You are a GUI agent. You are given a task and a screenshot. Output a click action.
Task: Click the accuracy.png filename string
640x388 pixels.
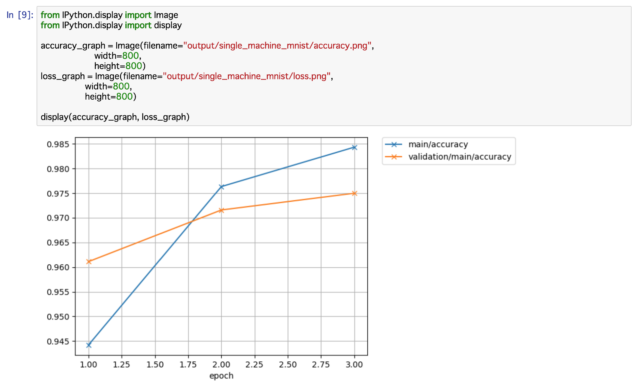pos(278,46)
